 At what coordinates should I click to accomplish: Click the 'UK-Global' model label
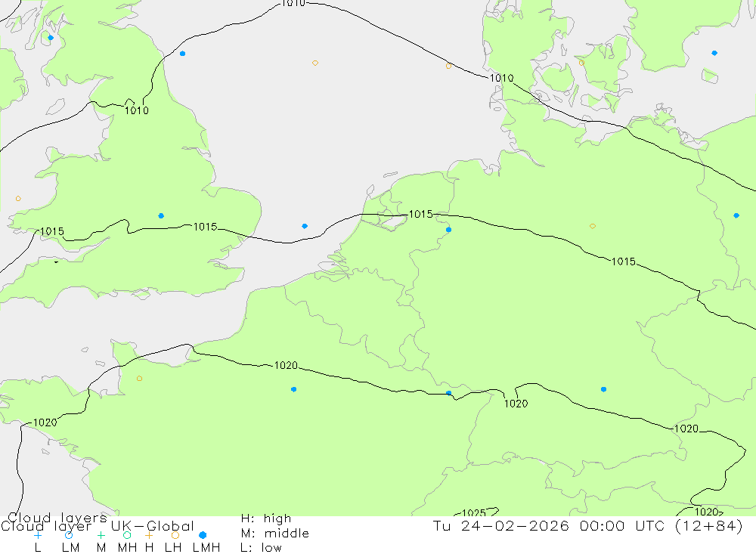click(x=153, y=526)
